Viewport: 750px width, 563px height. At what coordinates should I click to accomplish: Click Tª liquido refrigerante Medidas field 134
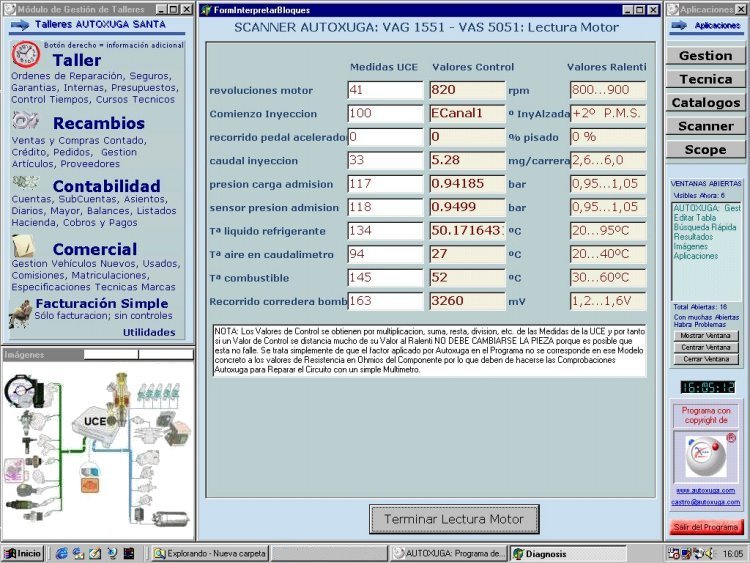tap(385, 231)
